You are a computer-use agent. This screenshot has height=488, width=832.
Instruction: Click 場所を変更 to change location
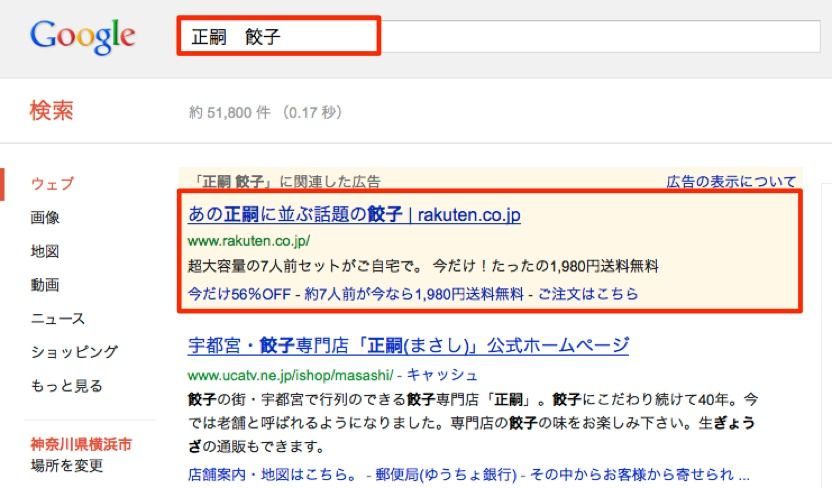67,466
